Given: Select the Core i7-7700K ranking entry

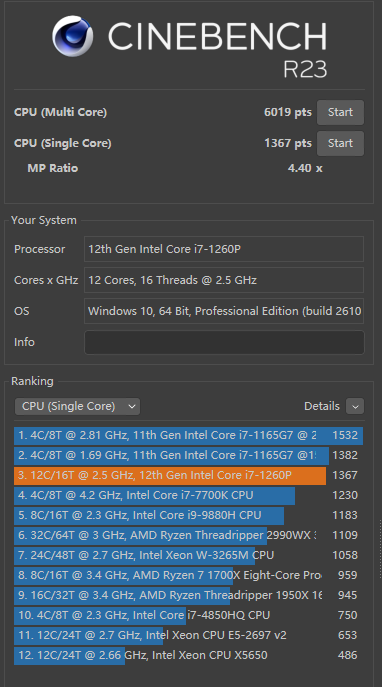Looking at the screenshot, I should 188,495.
